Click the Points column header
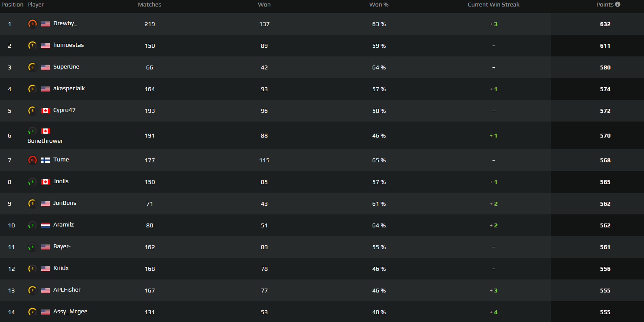The image size is (644, 322). 605,4
